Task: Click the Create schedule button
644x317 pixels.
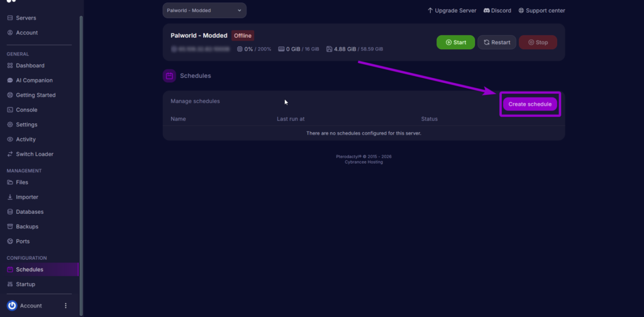Action: [530, 104]
